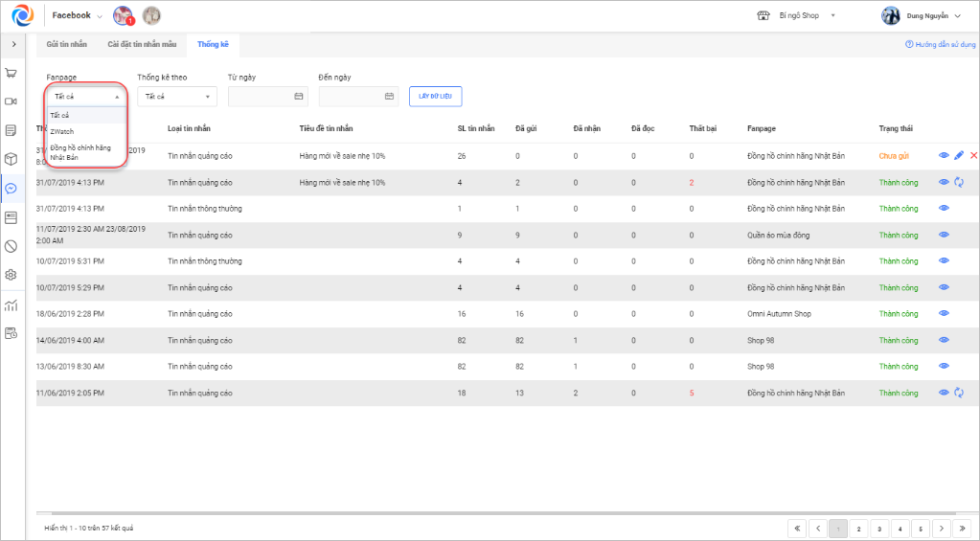View details of the Quần áo mùa đông row

point(944,235)
